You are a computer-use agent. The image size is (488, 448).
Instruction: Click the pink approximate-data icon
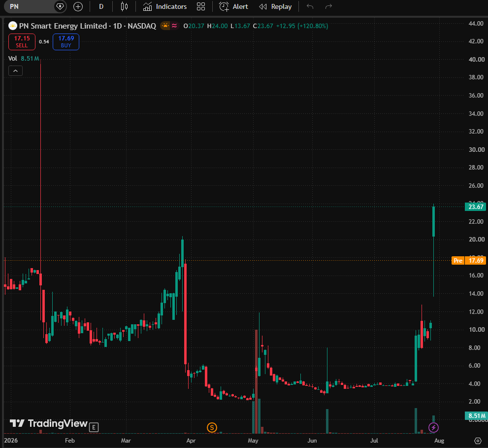point(175,26)
